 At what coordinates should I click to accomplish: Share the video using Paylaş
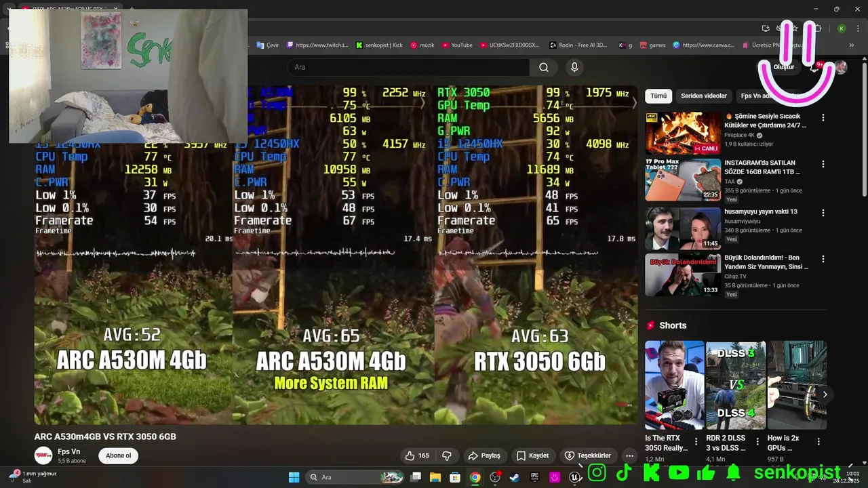(x=484, y=455)
